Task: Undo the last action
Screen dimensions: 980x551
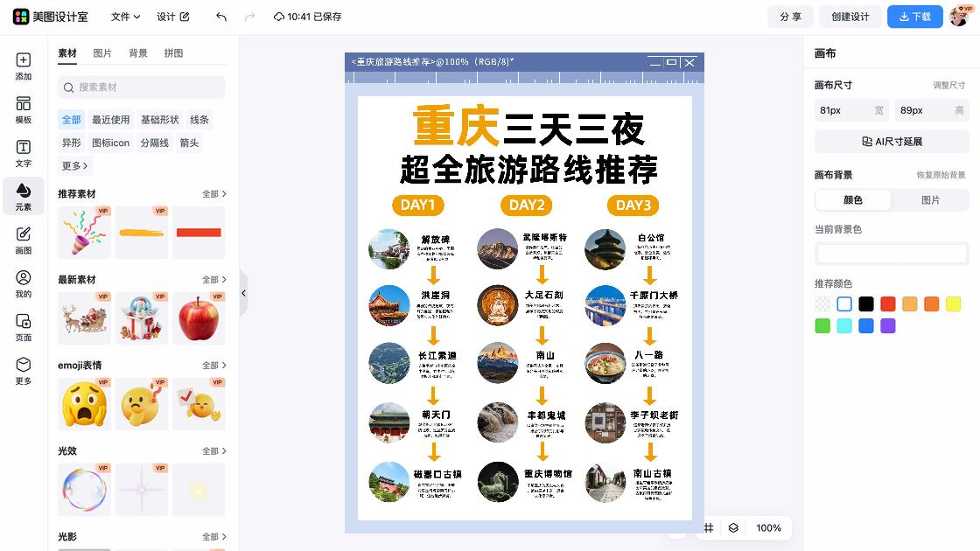Action: click(220, 17)
